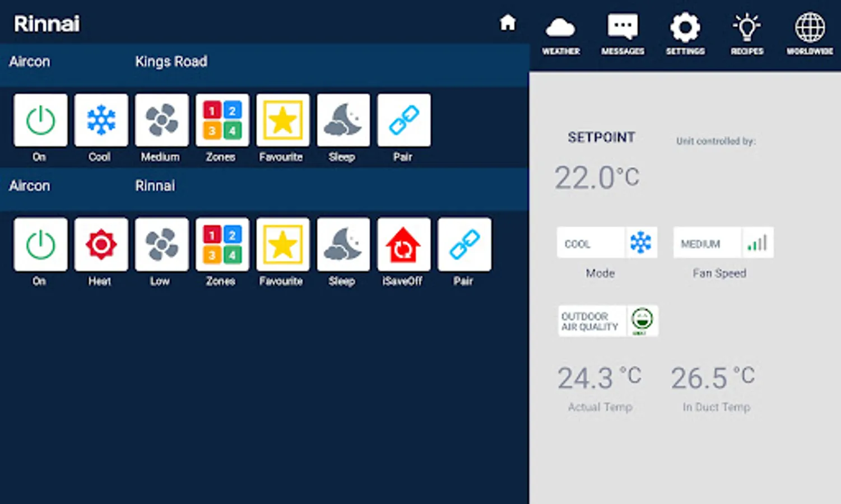Open Favourite star for Rinnai aircon
This screenshot has width=841, height=504.
[x=283, y=245]
